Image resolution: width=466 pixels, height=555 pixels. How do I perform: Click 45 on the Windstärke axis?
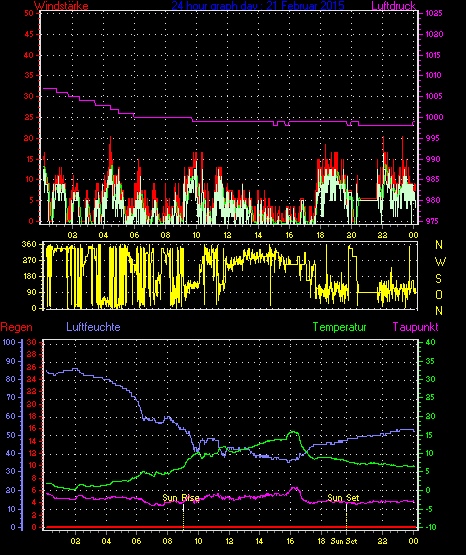(x=29, y=34)
